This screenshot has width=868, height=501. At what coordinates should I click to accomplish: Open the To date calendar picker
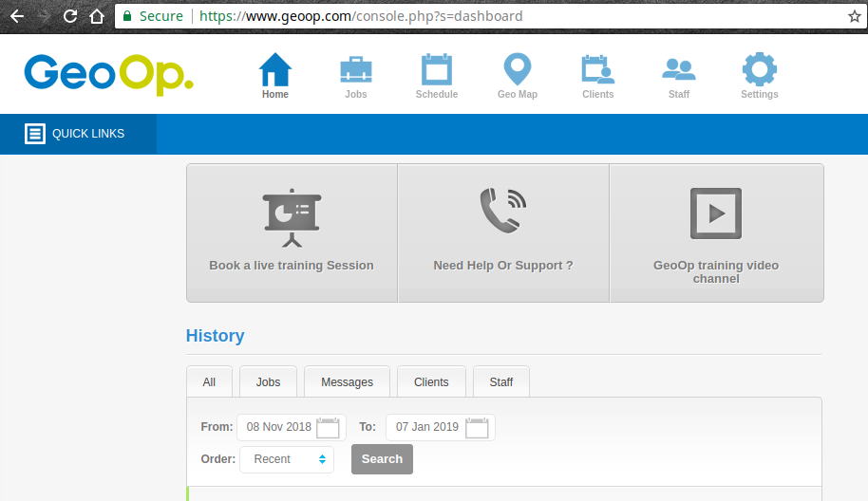point(477,427)
